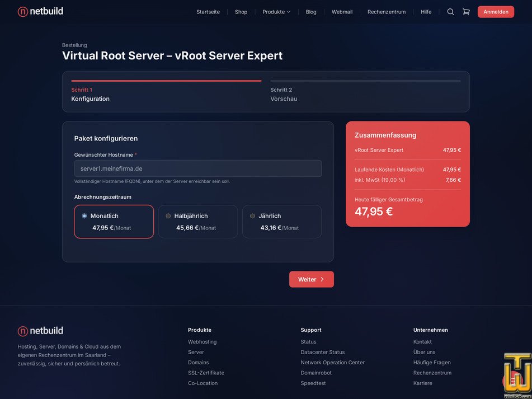Click the netbuild logo in header
The width and height of the screenshot is (532, 399).
point(40,12)
